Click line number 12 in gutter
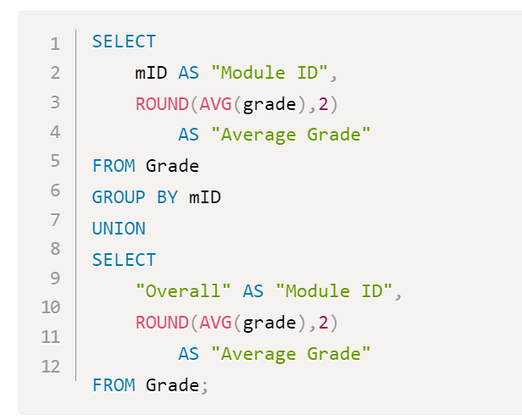 click(x=51, y=367)
